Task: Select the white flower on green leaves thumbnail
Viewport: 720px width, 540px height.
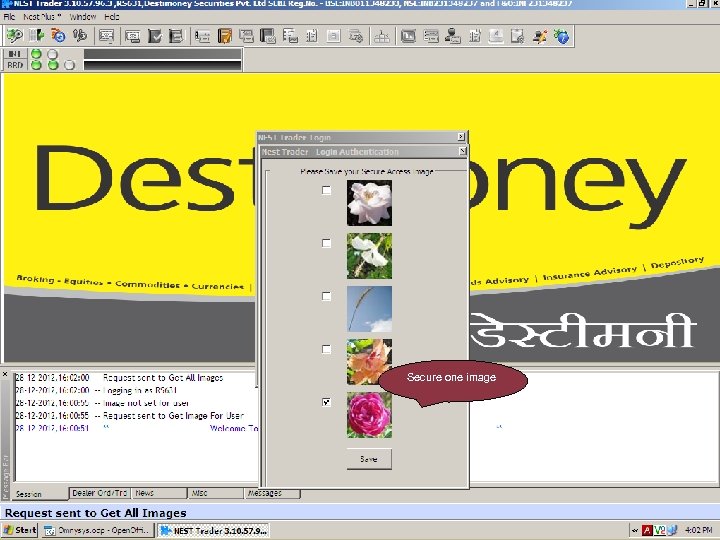Action: (369, 256)
